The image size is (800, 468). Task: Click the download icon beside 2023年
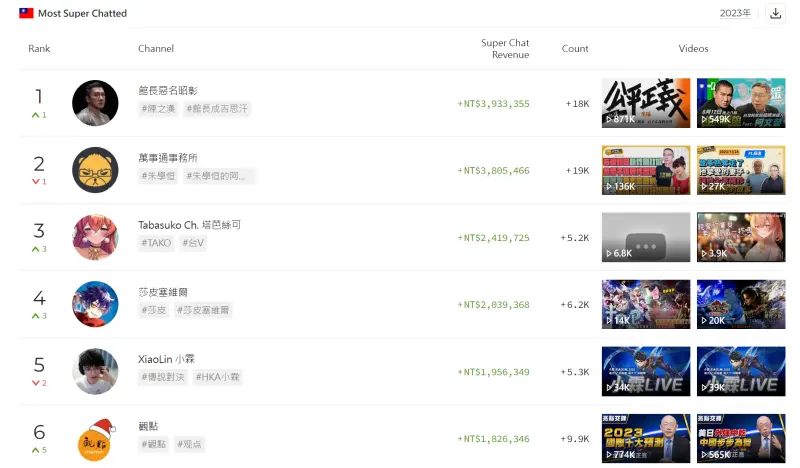775,13
